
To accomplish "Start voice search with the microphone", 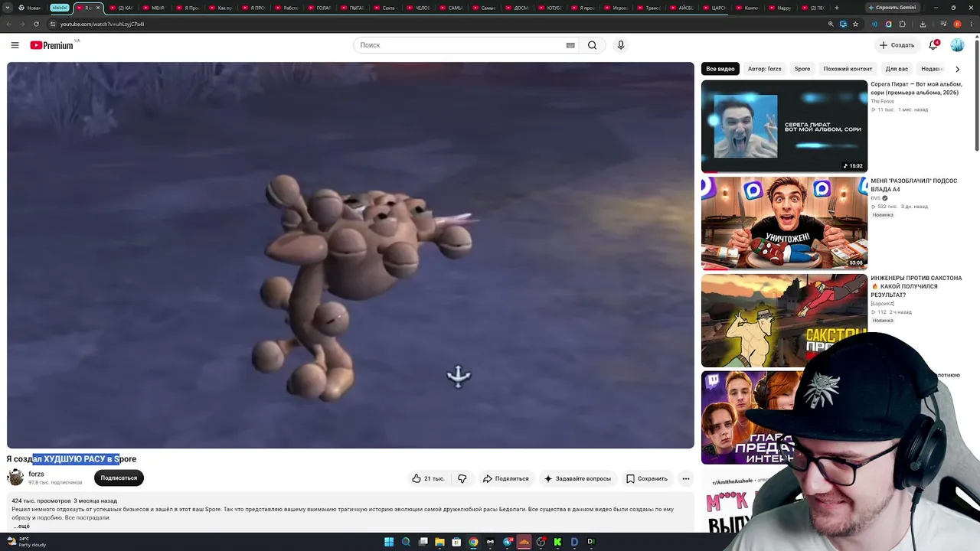I will click(621, 45).
